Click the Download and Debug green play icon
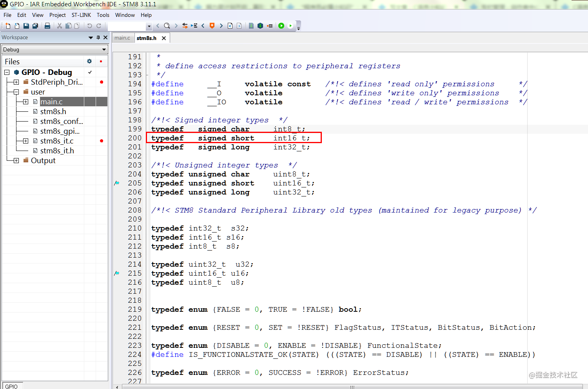Image resolution: width=588 pixels, height=389 pixels. tap(281, 26)
